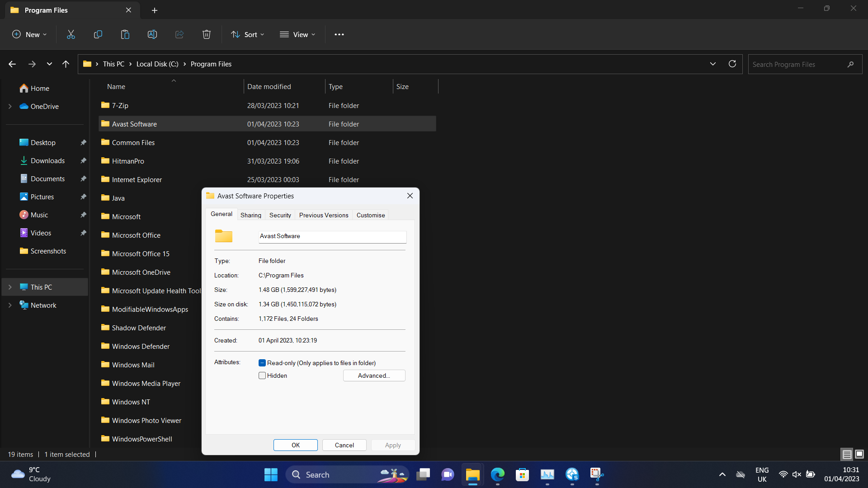Open the View options dropdown
This screenshot has height=488, width=868.
297,34
